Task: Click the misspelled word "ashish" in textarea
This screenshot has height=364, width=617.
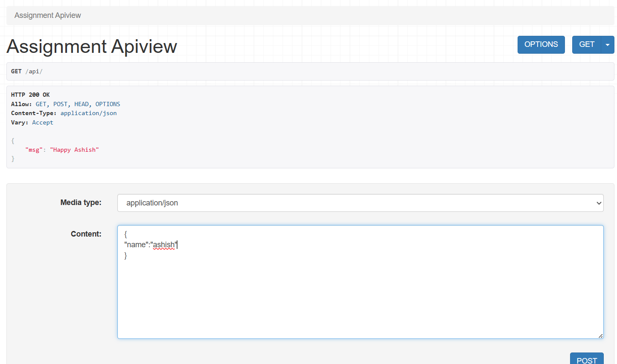Action: (164, 245)
